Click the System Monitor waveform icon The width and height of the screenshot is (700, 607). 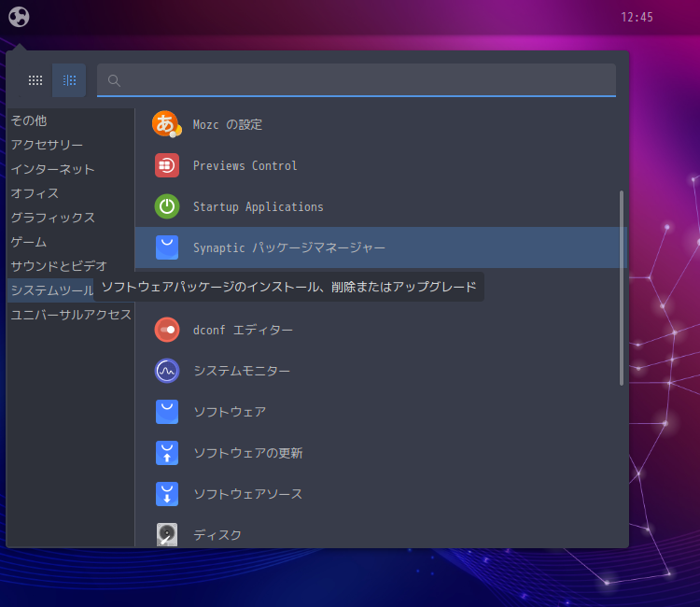167,371
